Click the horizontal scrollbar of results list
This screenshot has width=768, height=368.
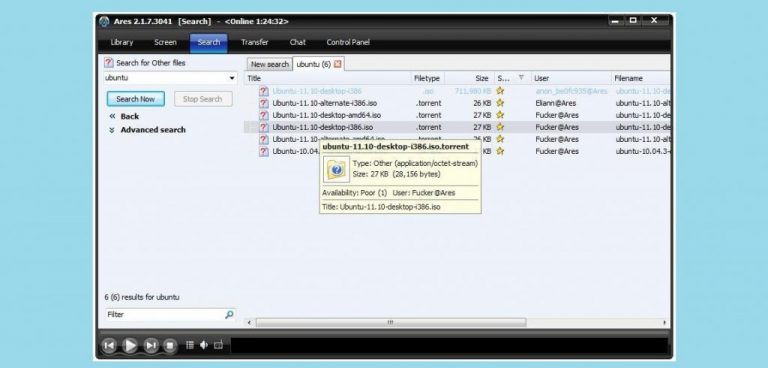390,322
